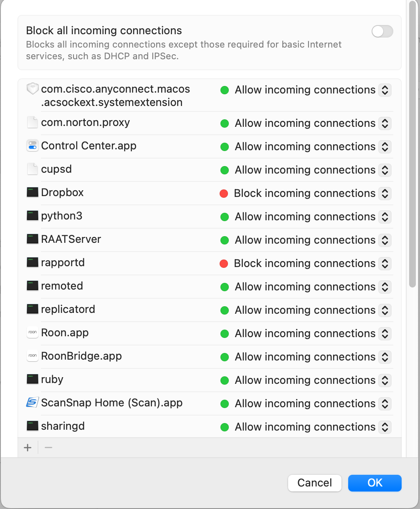Screen dimensions: 420x509
Task: Select the python3 row name
Action: 61,216
